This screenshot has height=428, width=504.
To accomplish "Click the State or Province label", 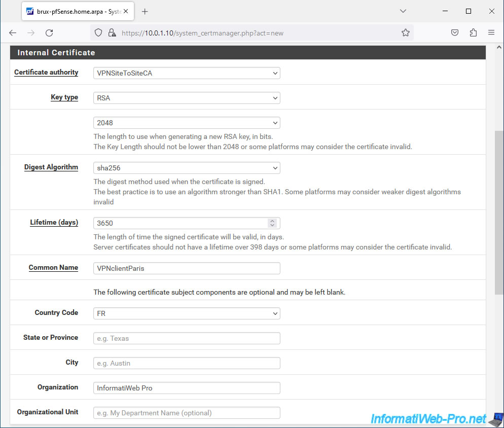I will [x=51, y=337].
